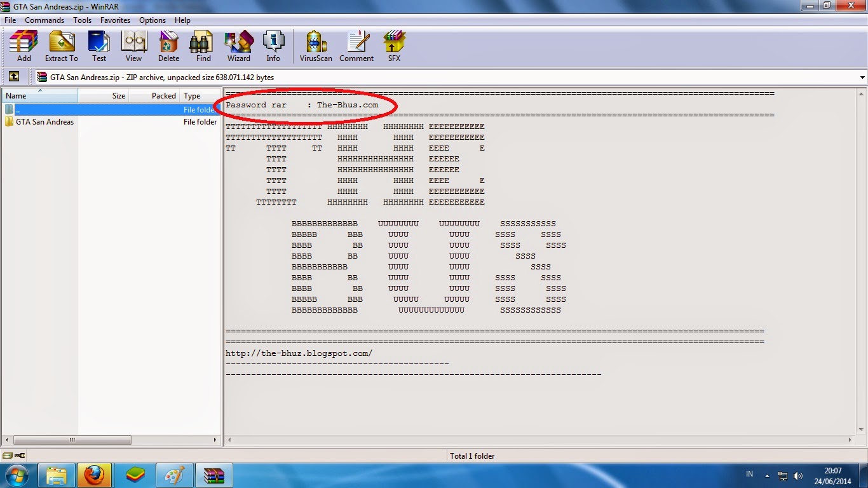Go up one folder level icon
Viewport: 868px width, 488px height.
[x=13, y=77]
